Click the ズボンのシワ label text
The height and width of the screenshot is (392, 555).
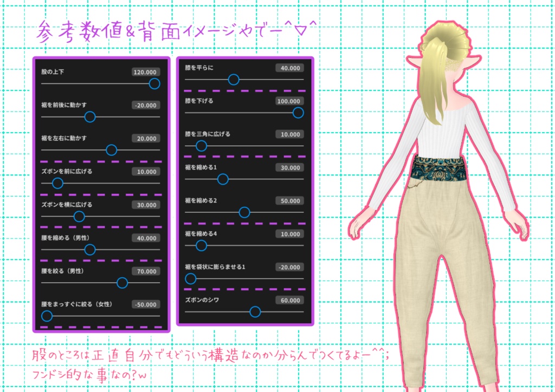(202, 300)
